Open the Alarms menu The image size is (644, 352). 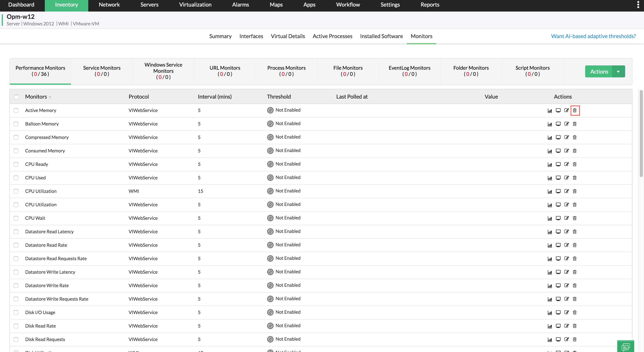240,5
